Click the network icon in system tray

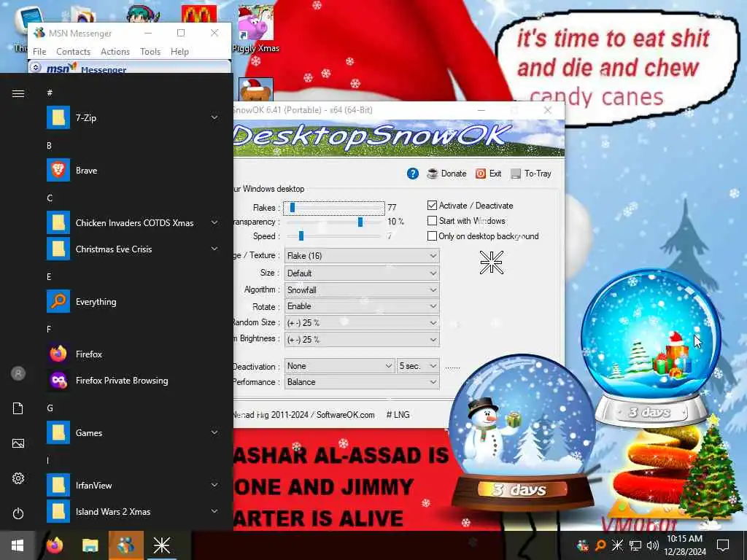pos(635,545)
